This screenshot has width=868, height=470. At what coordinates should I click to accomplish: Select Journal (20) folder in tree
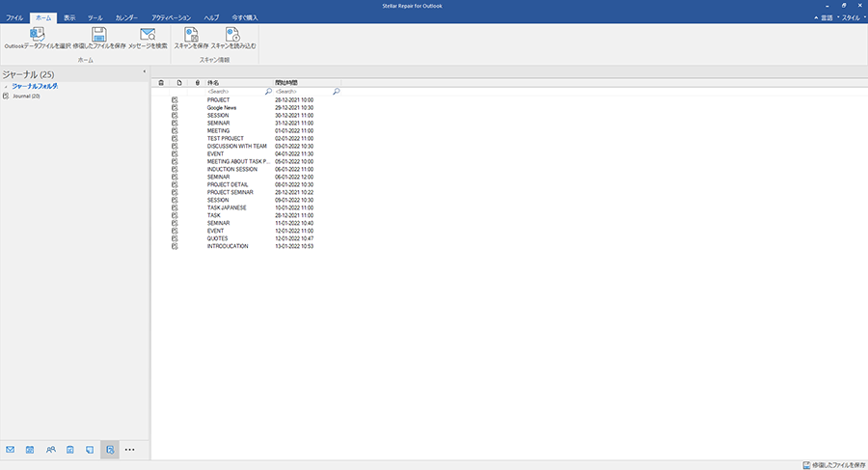click(26, 96)
